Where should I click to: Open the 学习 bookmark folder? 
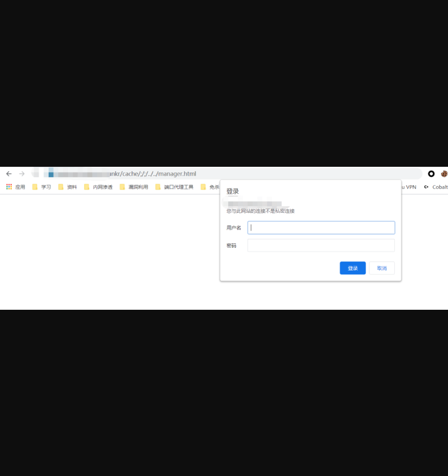42,187
